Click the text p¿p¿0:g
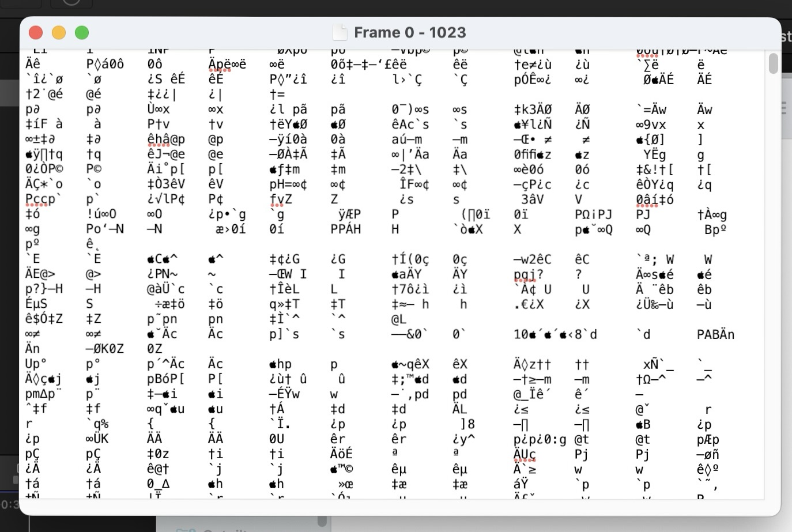 click(540, 439)
